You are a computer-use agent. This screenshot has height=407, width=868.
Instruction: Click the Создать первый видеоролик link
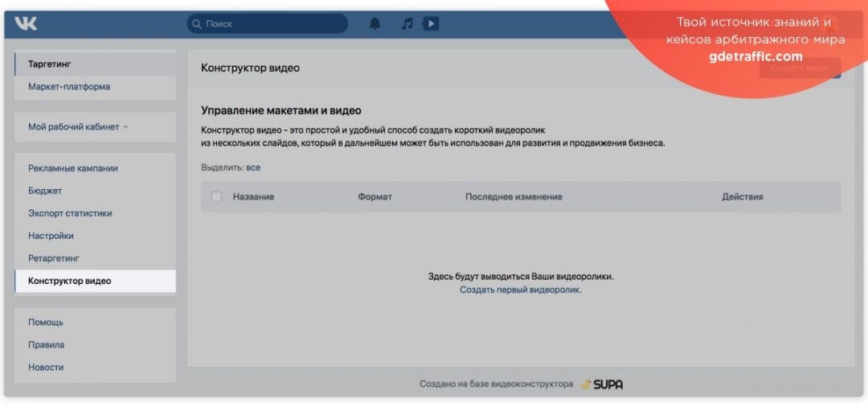pos(520,290)
